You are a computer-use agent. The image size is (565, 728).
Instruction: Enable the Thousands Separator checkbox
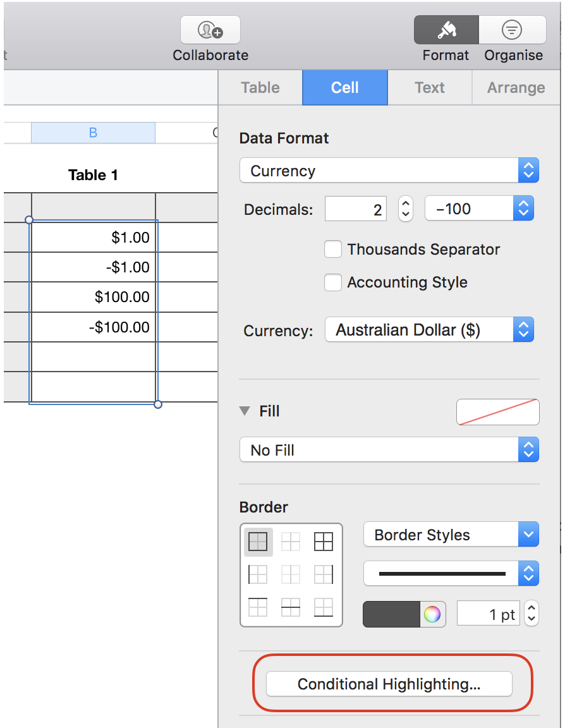tap(333, 249)
